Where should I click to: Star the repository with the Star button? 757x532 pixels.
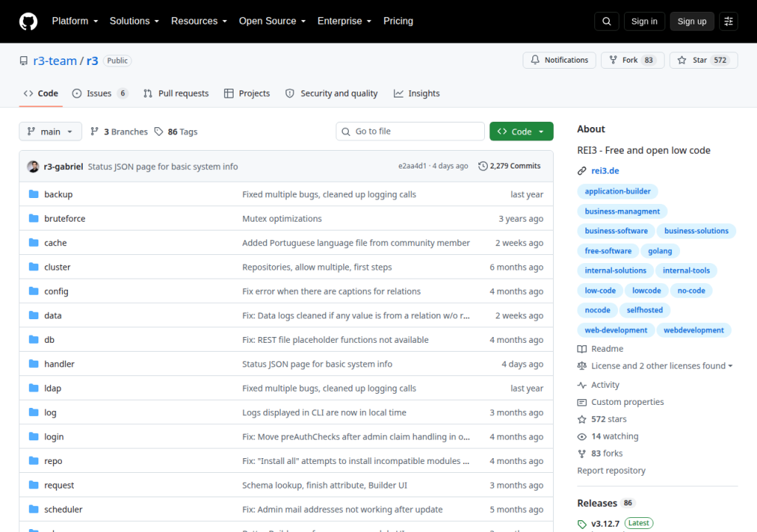[704, 60]
